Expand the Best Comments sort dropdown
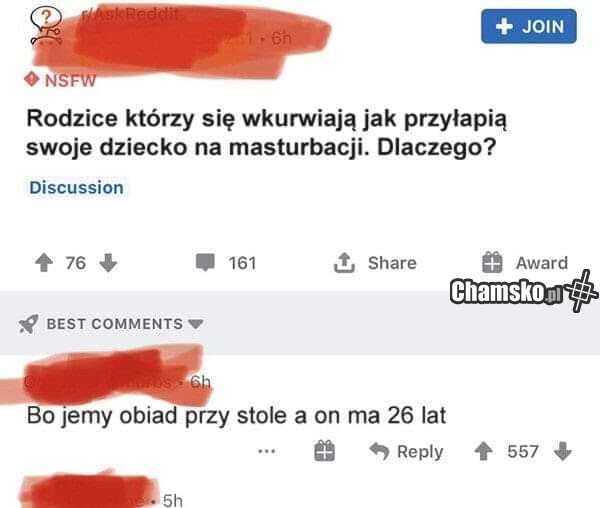600x508 pixels. [196, 324]
